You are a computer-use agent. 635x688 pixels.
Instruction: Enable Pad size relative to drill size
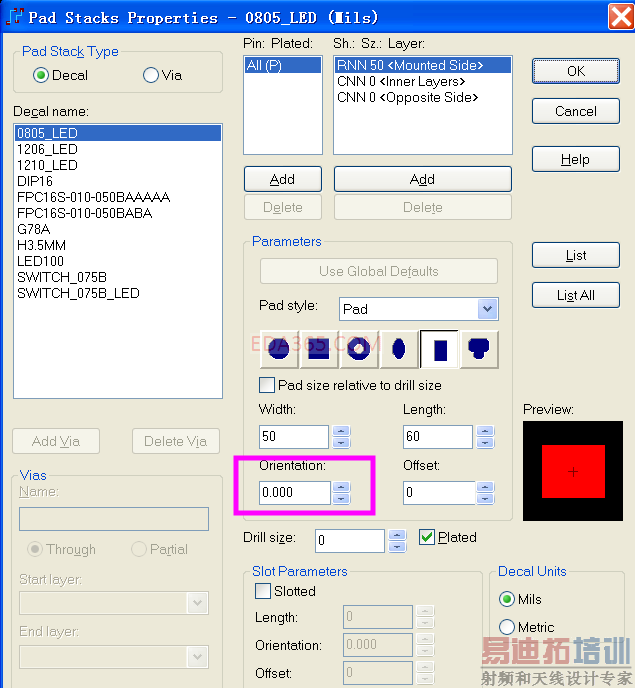point(267,385)
